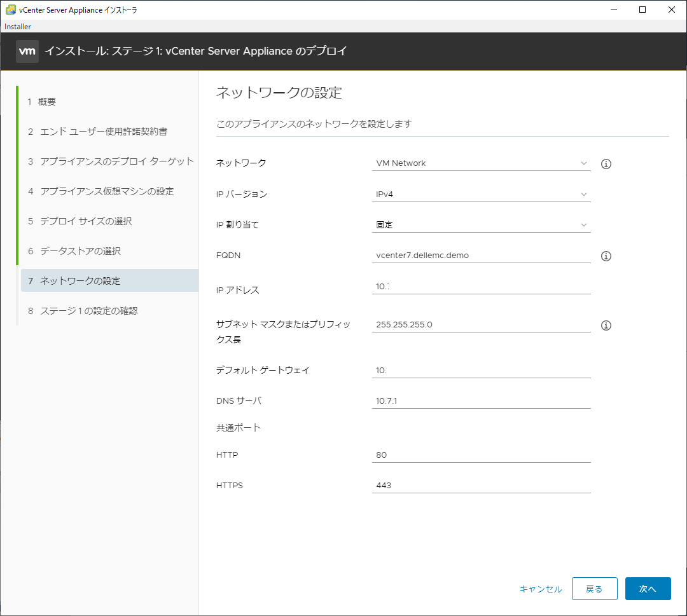Click the 次へ button
The image size is (687, 616).
coord(648,589)
